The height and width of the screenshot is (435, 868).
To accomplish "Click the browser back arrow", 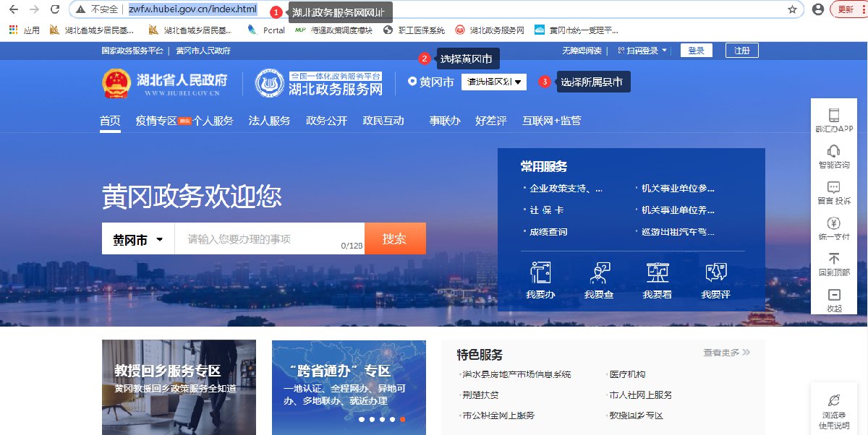I will (14, 9).
